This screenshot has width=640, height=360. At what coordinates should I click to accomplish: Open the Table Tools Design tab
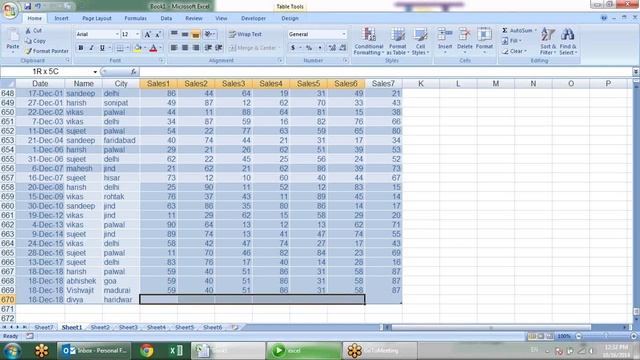click(290, 18)
